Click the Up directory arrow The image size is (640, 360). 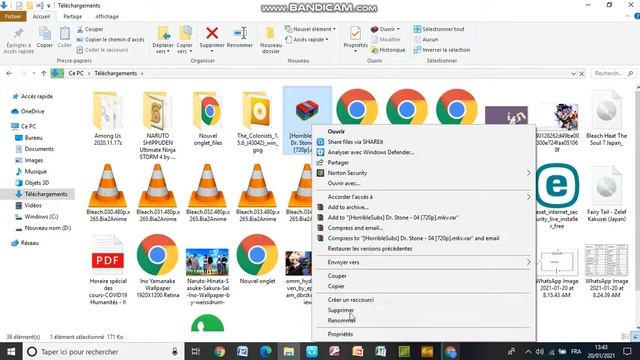click(x=44, y=73)
